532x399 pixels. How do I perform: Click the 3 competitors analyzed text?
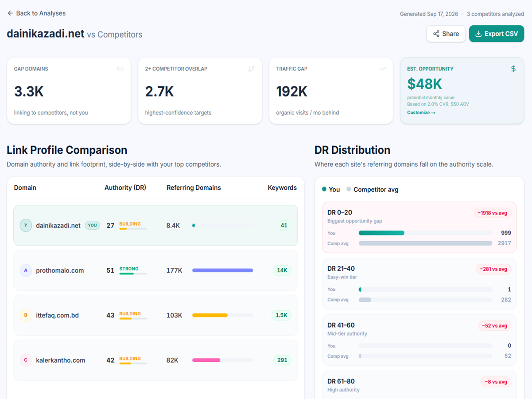[x=495, y=14]
